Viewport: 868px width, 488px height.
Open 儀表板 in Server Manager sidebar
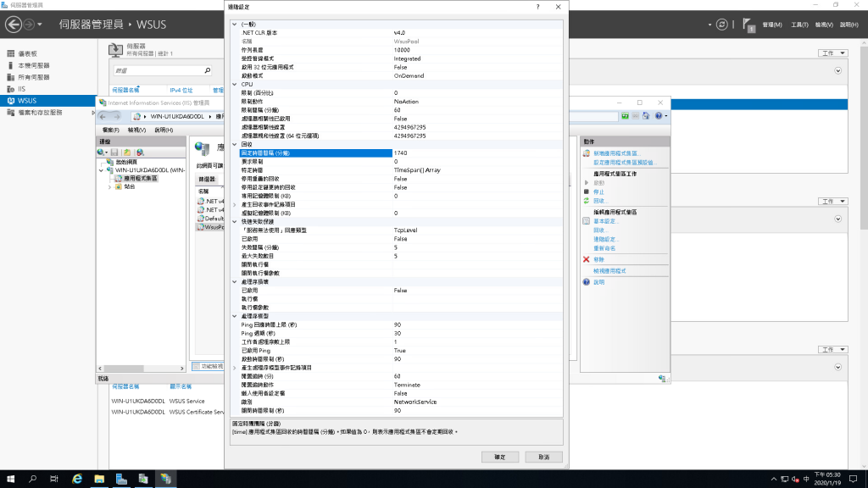click(27, 53)
